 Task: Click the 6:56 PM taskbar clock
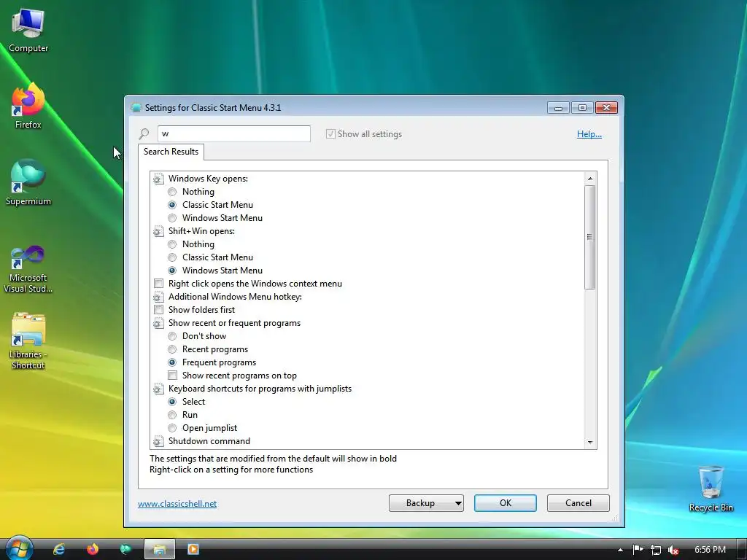[x=710, y=550]
